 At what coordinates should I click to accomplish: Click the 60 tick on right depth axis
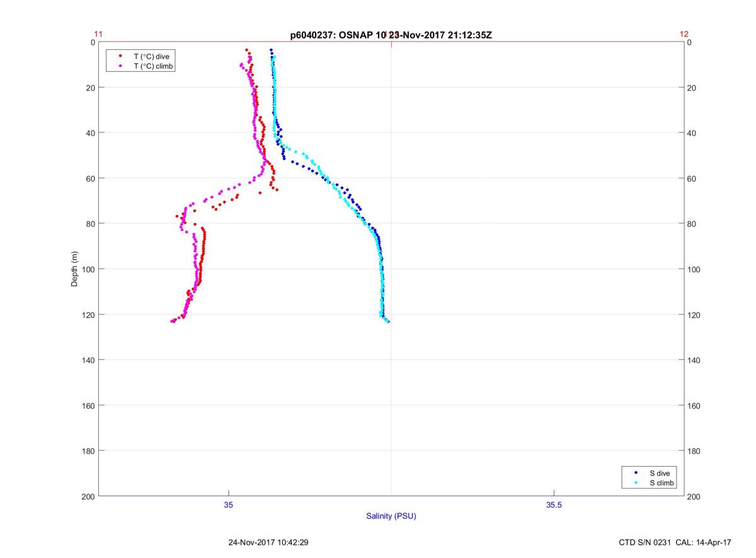(691, 178)
